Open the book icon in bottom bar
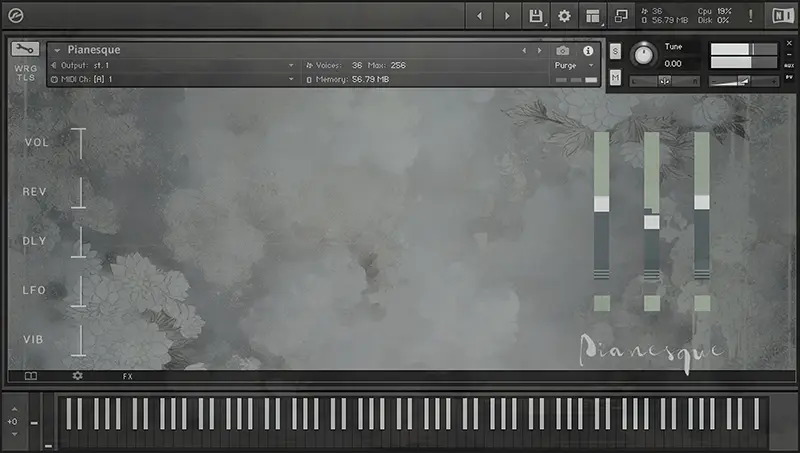800x453 pixels. (x=31, y=376)
